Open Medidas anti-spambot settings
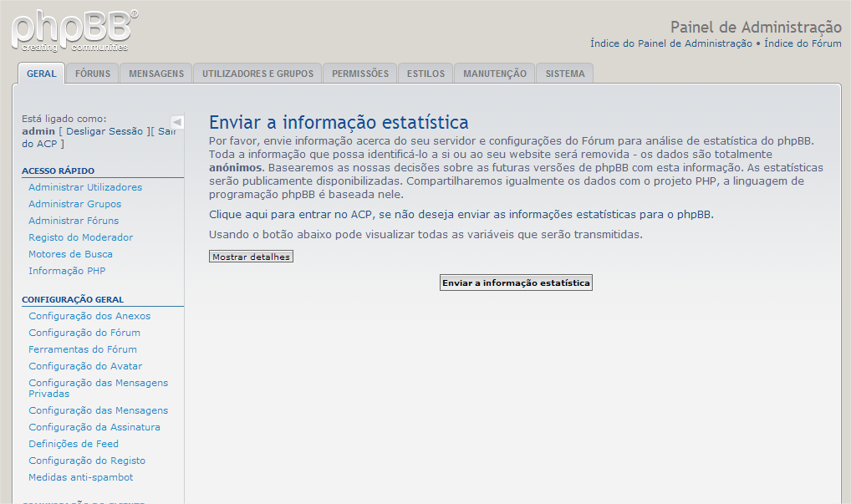Screen dimensions: 851x504 (80, 477)
